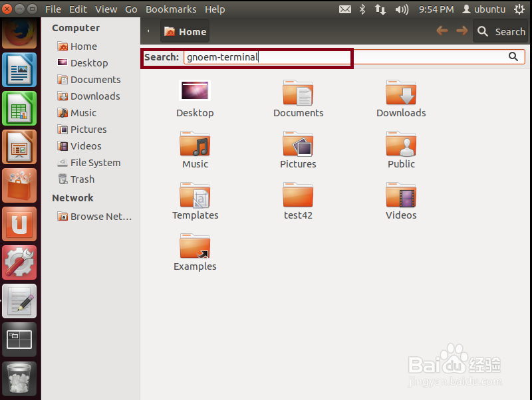Go back with the left arrow
The height and width of the screenshot is (400, 532).
442,31
